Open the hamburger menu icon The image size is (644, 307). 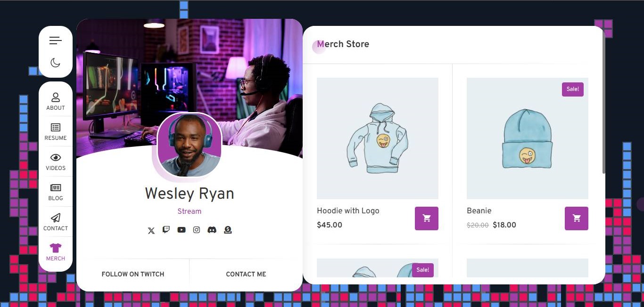(x=56, y=40)
